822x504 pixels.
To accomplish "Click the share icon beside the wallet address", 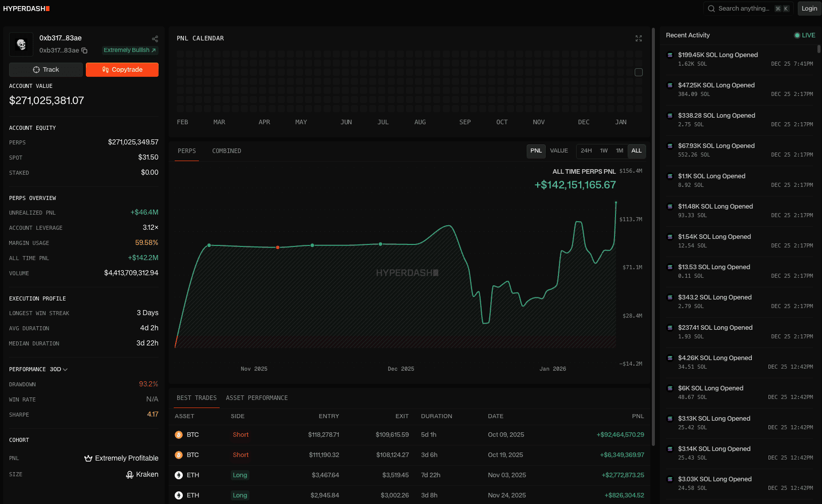I will click(155, 39).
